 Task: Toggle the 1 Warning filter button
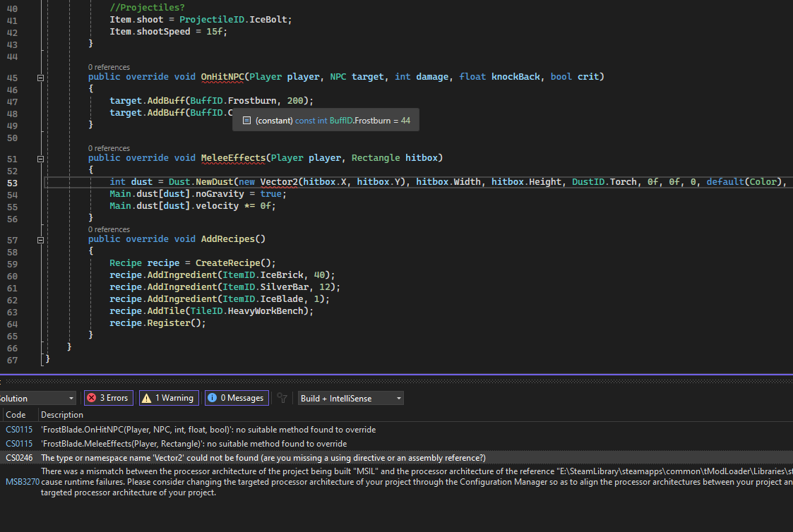pyautogui.click(x=169, y=398)
